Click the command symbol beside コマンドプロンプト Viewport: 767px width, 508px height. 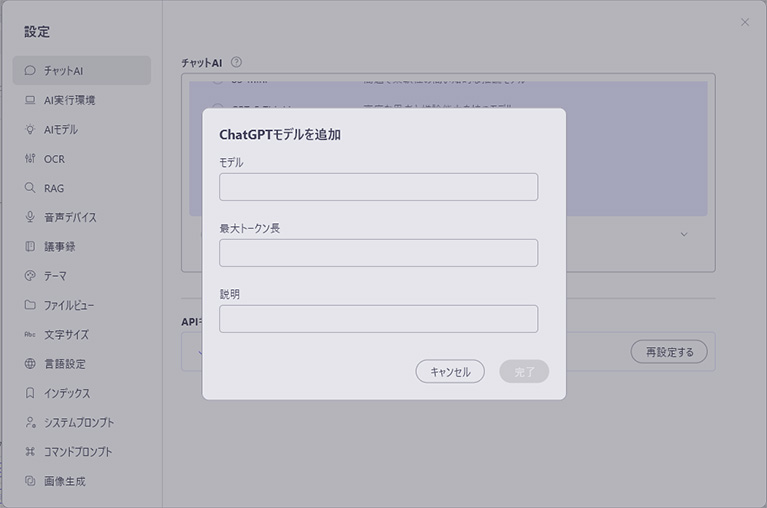point(30,452)
